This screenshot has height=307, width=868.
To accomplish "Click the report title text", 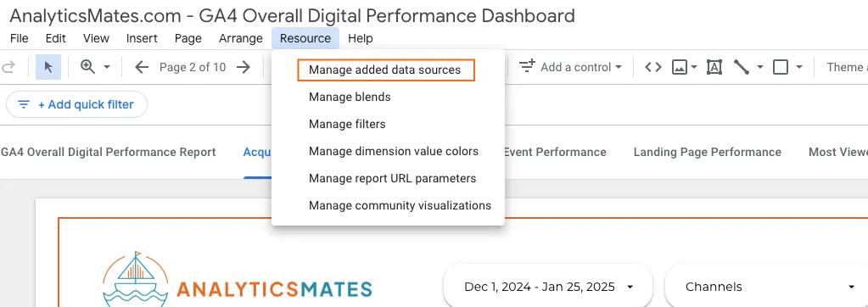I will click(x=292, y=15).
